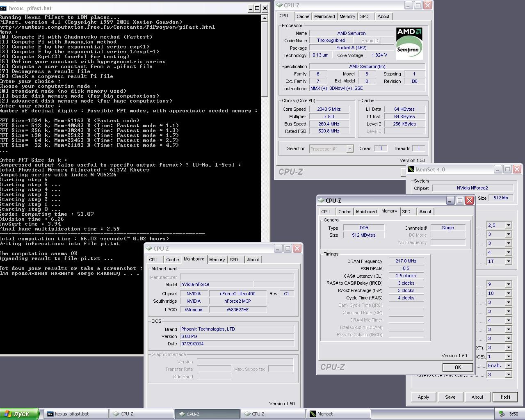Maximize the hexus_pifast.bat console window
The height and width of the screenshot is (420, 525).
pos(258,8)
